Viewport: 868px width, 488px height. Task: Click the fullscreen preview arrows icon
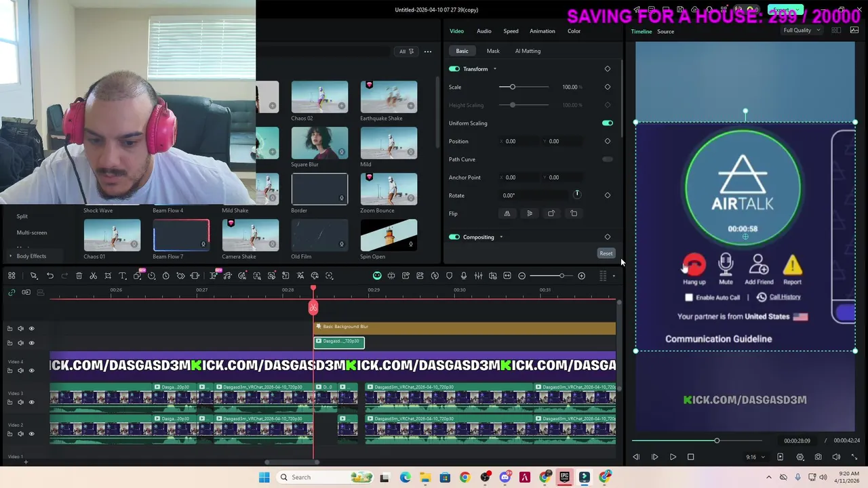[x=854, y=457]
